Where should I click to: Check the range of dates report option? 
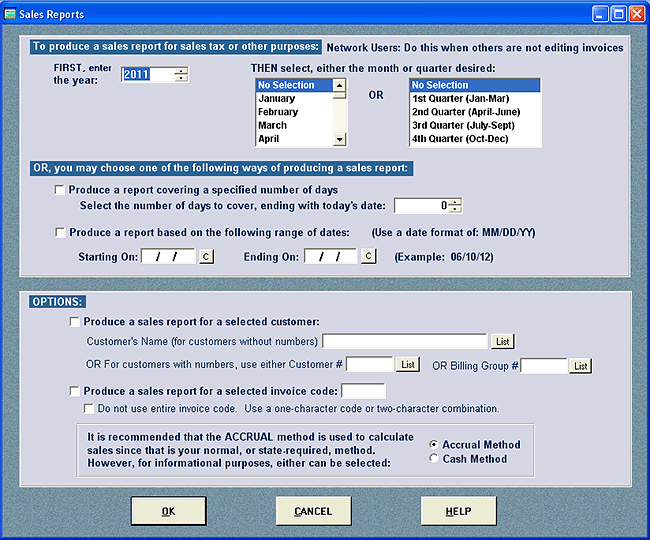pos(61,232)
